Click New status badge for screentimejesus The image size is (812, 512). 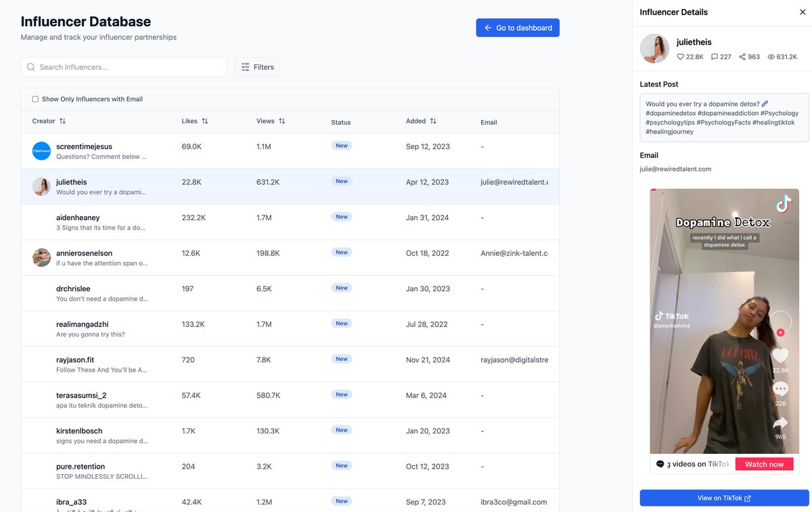pos(342,146)
